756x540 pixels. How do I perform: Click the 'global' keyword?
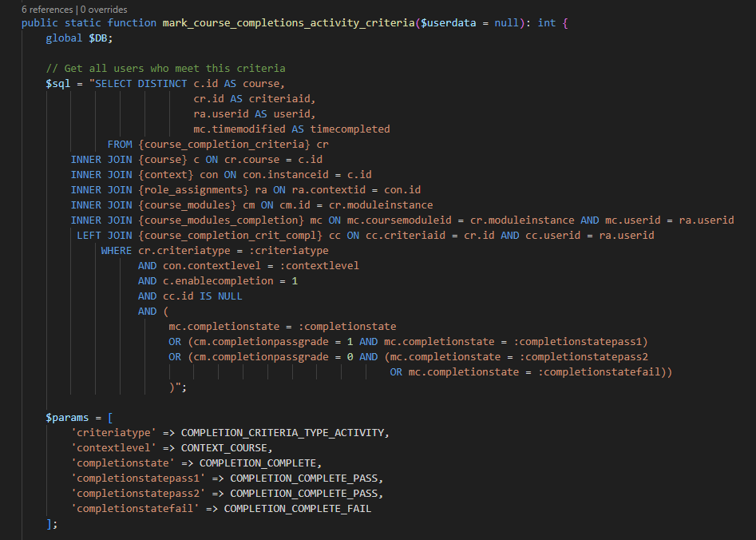64,38
